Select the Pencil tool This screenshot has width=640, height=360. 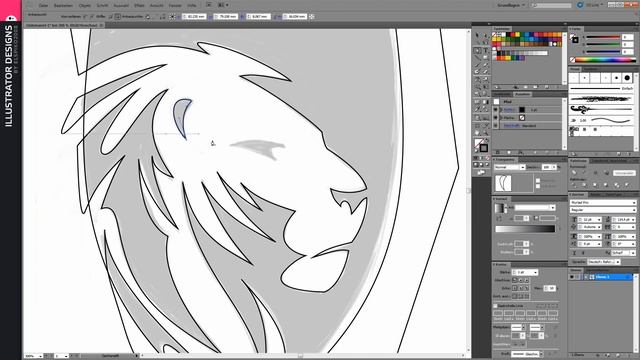[x=485, y=65]
